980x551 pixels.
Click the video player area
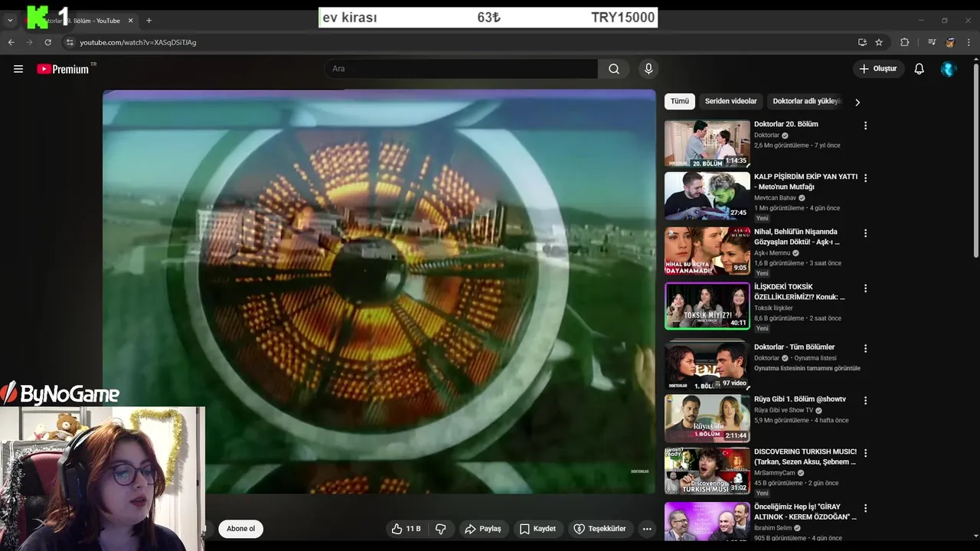(x=379, y=292)
